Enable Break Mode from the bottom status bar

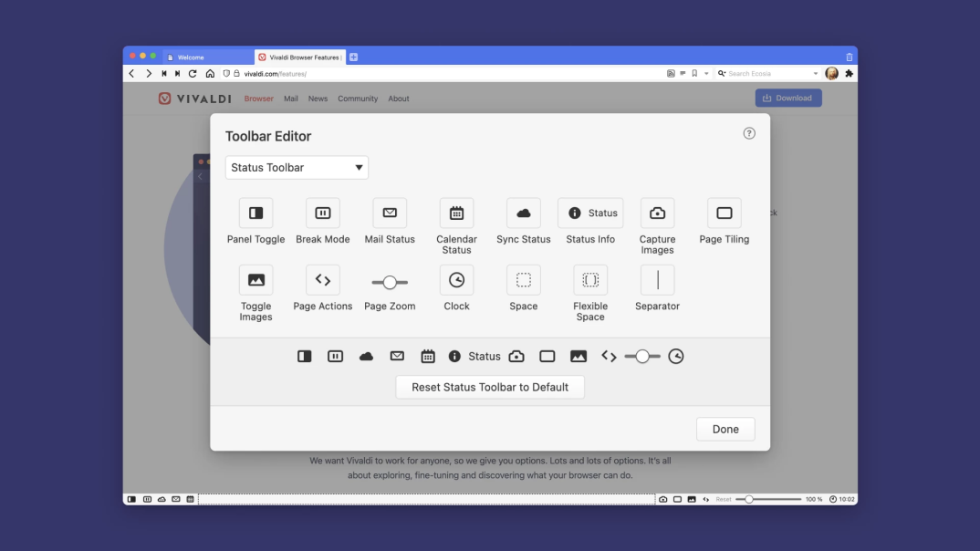click(x=147, y=499)
